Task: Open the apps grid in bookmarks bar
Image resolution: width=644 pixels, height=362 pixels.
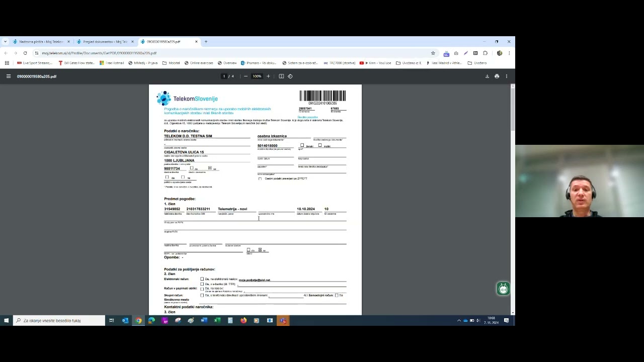Action: (7, 63)
